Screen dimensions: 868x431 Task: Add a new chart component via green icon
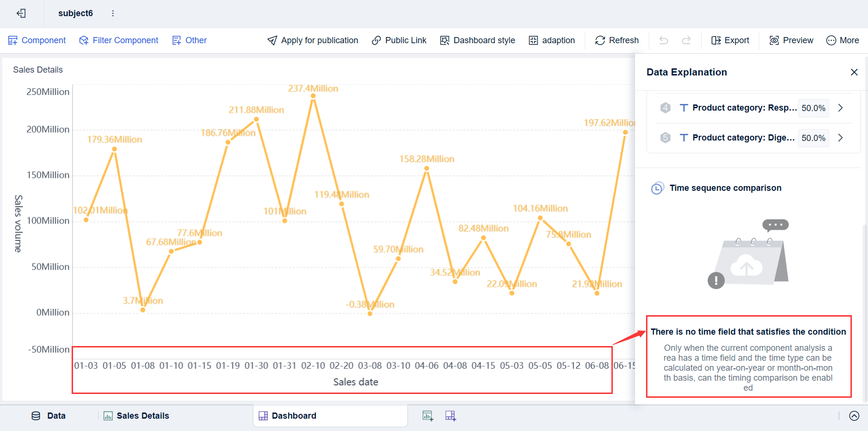427,416
